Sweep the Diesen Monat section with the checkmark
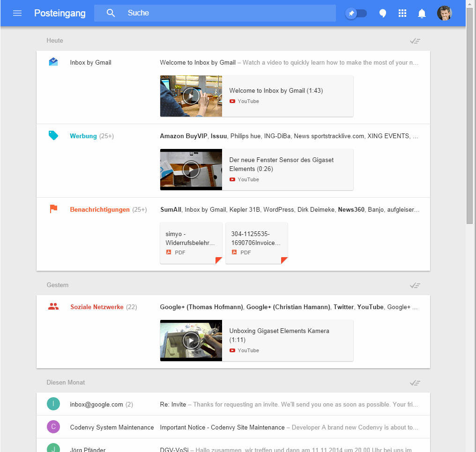The width and height of the screenshot is (476, 452). 415,383
